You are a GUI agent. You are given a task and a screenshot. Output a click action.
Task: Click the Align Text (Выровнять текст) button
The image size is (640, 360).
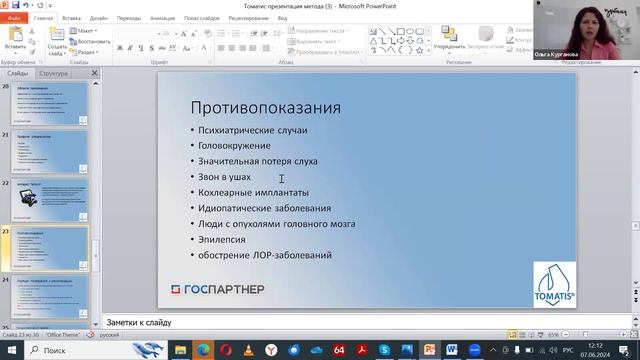pos(315,42)
